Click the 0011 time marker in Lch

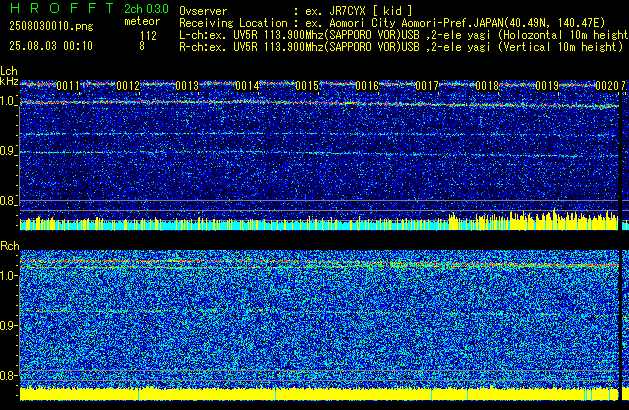pos(68,86)
